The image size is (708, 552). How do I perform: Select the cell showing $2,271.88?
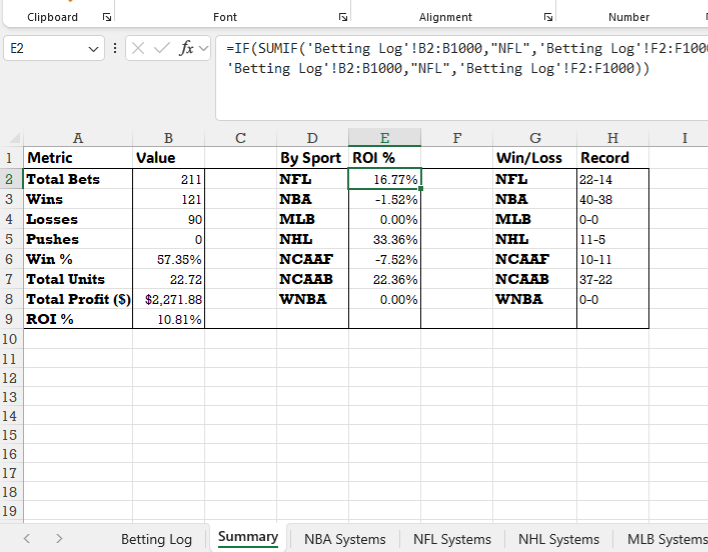click(168, 299)
